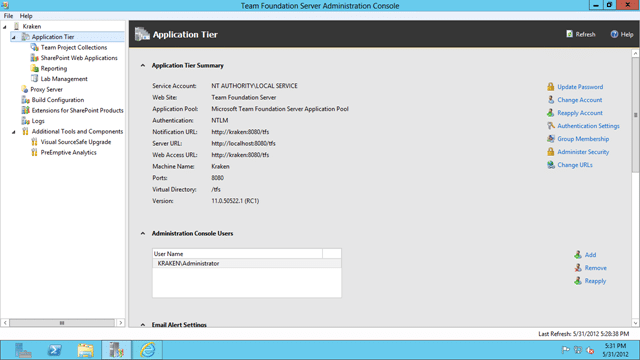This screenshot has width=640, height=360.
Task: Click the Notification URL value http://kraken:8080/tfs
Action: pyautogui.click(x=240, y=132)
